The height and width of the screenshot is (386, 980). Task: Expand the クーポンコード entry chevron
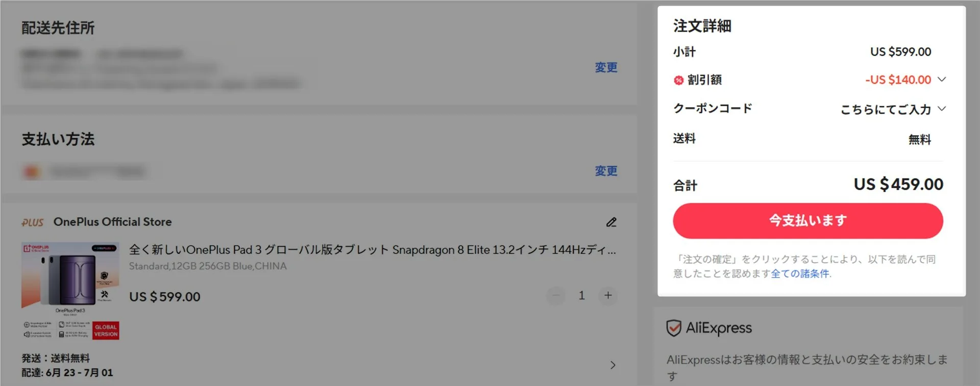coord(942,108)
